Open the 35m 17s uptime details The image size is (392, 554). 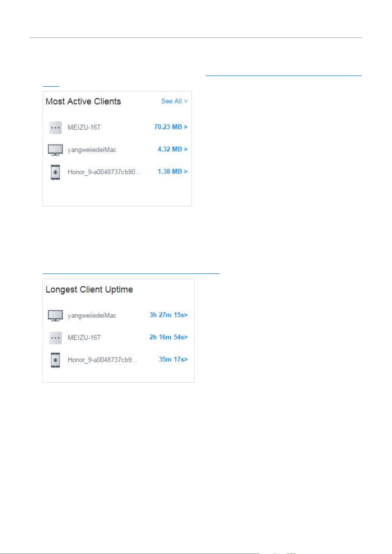coord(173,359)
